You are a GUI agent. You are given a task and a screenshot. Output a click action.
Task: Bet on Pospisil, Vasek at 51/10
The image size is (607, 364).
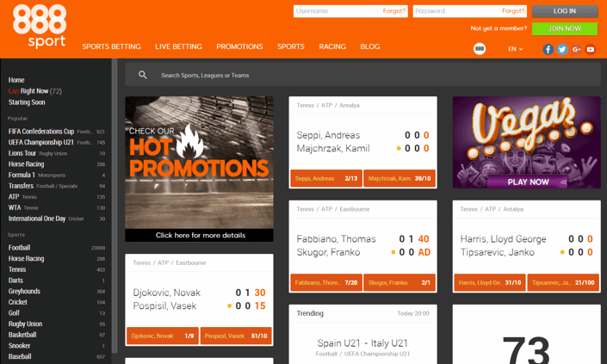click(236, 336)
